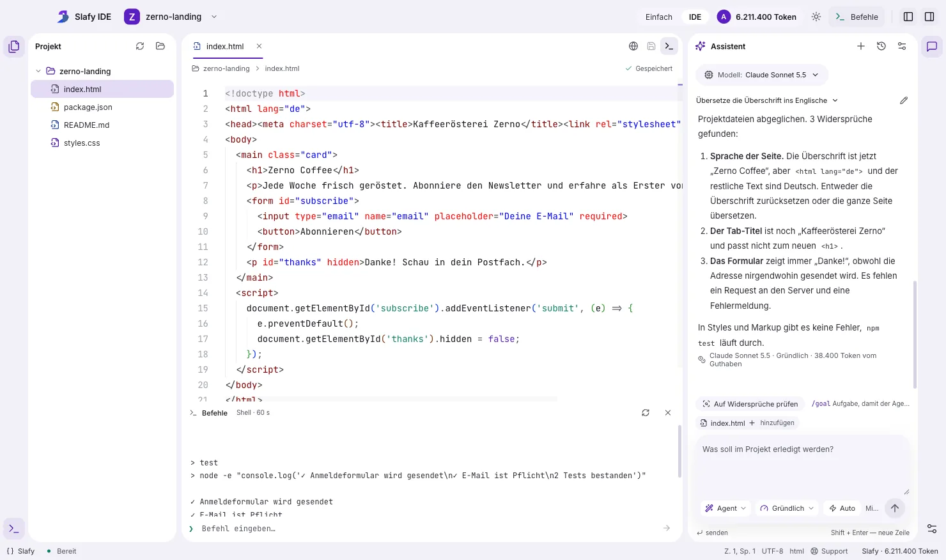Expand the conversation title dropdown
This screenshot has height=560, width=946.
(x=767, y=100)
